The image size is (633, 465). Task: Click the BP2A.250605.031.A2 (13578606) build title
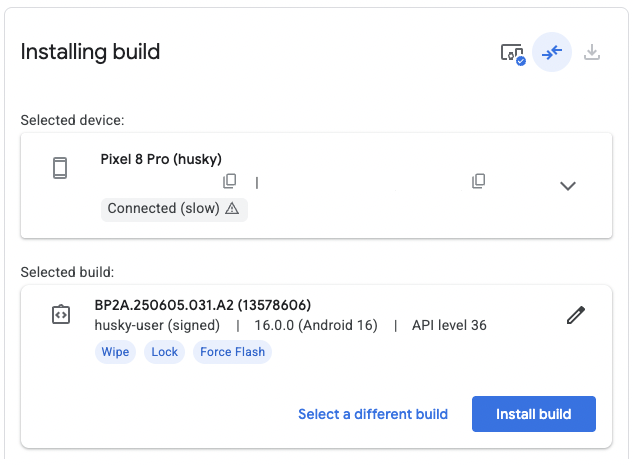[203, 305]
